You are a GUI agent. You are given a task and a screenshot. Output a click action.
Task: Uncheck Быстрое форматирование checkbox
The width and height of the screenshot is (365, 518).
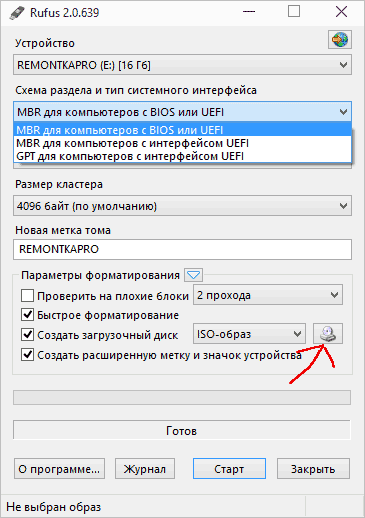[27, 315]
